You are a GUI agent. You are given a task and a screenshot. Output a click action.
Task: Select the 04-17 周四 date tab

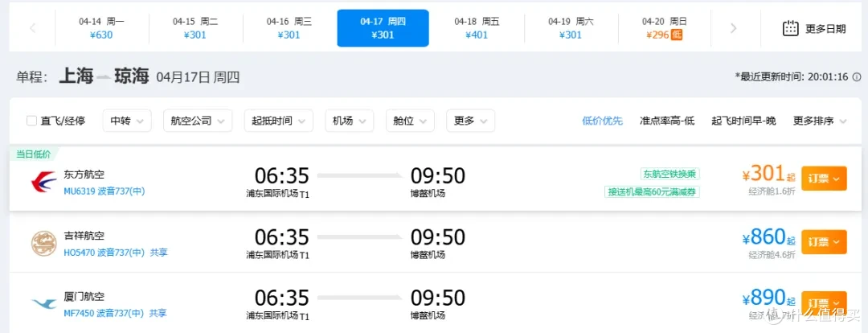383,27
